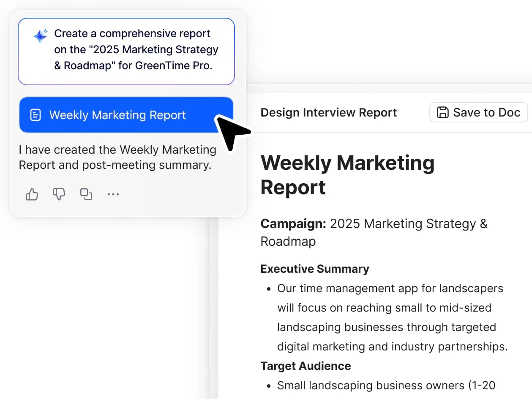Click the time management app bullet paragraph
Viewport: 532px width, 399px height.
392,318
